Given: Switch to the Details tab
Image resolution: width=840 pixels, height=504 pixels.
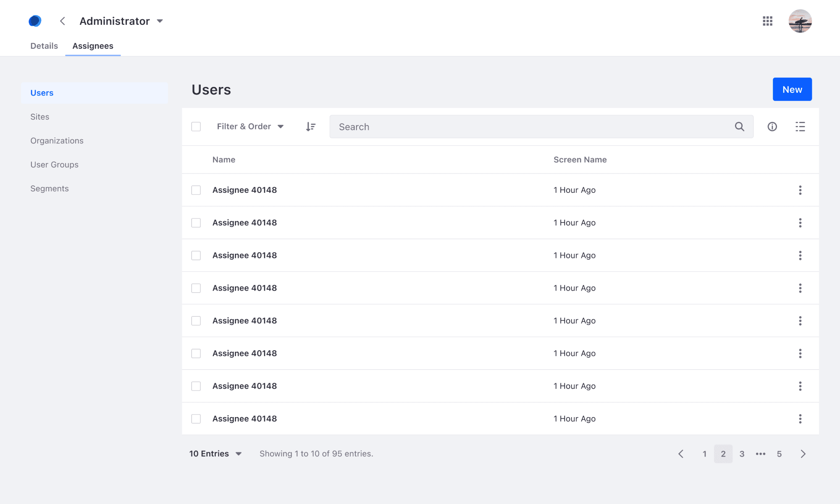Looking at the screenshot, I should (x=44, y=46).
